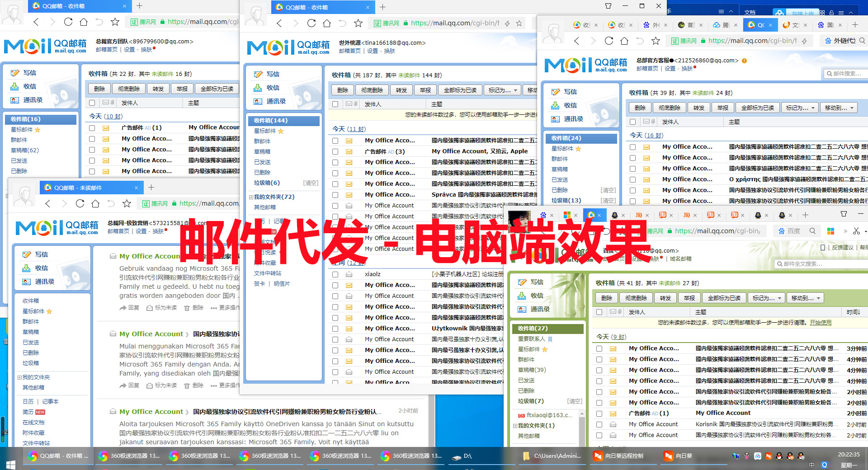
Task: Switch to 腾 cloud tab in 212526860 window
Action: [x=724, y=25]
